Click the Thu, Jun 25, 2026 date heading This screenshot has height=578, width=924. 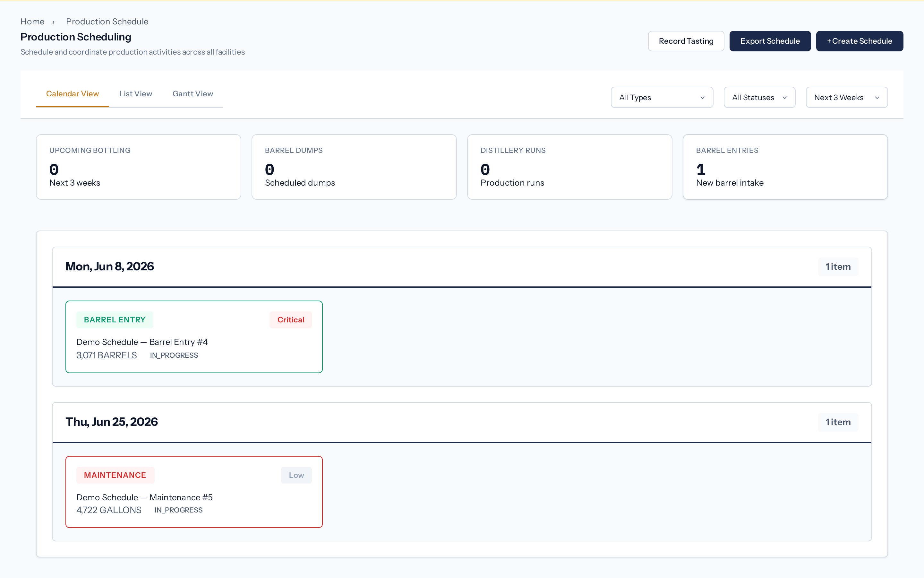pos(112,422)
